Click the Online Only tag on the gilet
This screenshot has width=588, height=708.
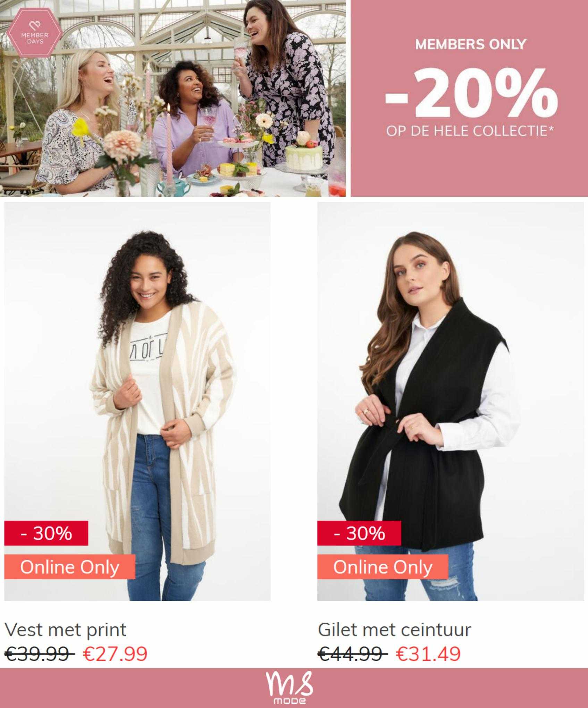pyautogui.click(x=383, y=567)
